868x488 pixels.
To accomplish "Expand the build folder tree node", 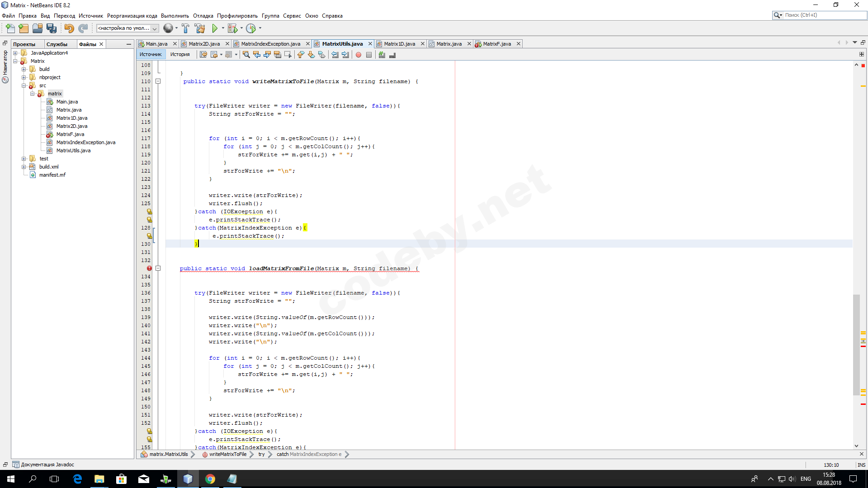I will coord(24,69).
